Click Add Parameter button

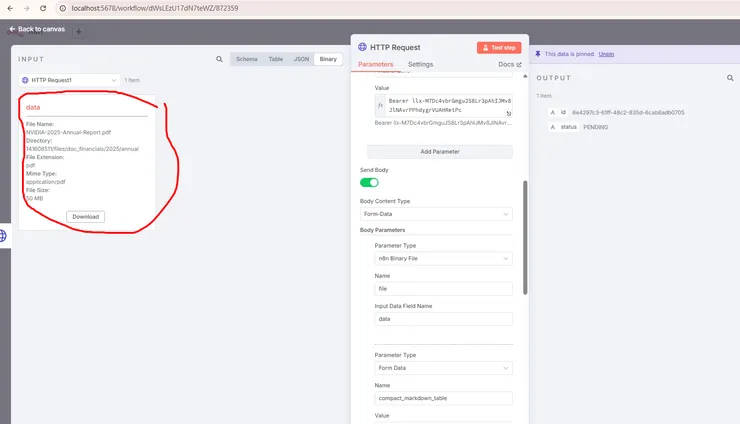(x=440, y=152)
